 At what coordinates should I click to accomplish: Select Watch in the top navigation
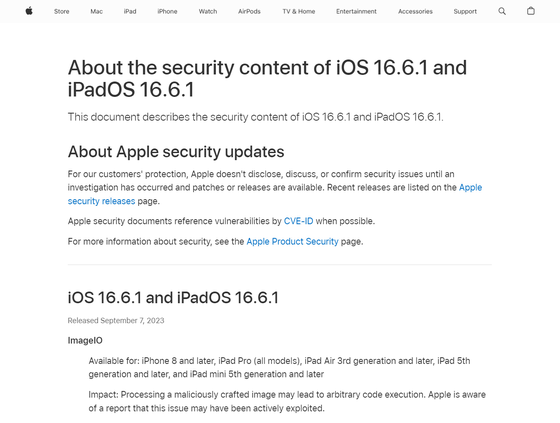(x=208, y=11)
